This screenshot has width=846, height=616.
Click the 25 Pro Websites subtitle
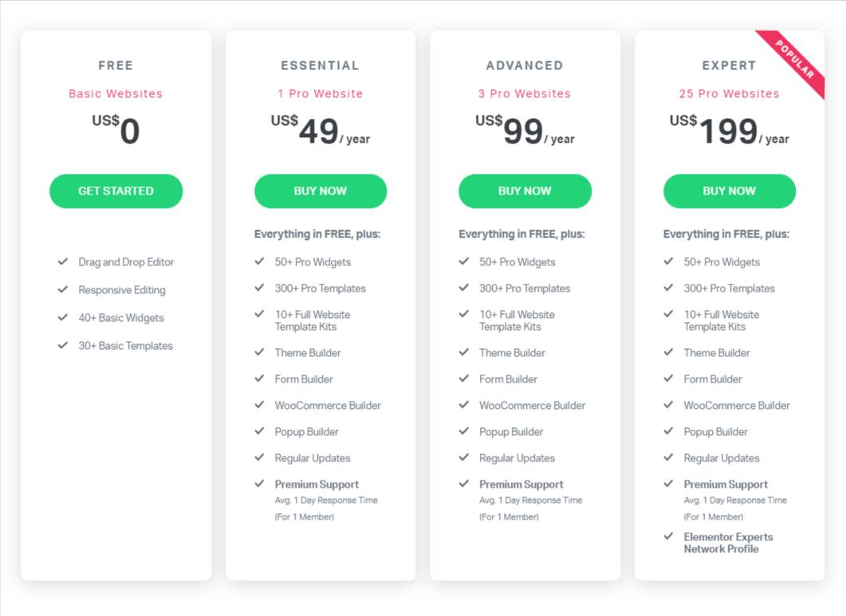coord(729,94)
